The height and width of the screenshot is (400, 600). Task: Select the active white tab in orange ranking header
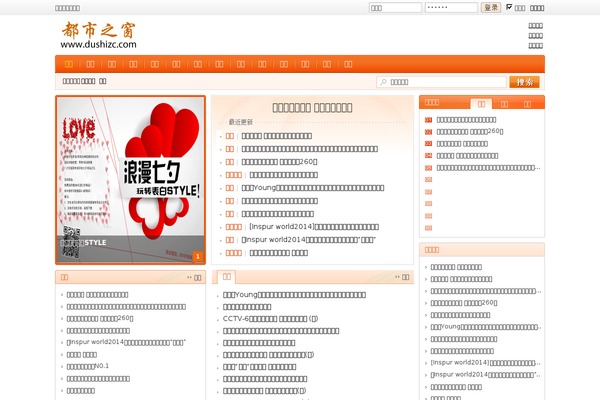pyautogui.click(x=481, y=104)
